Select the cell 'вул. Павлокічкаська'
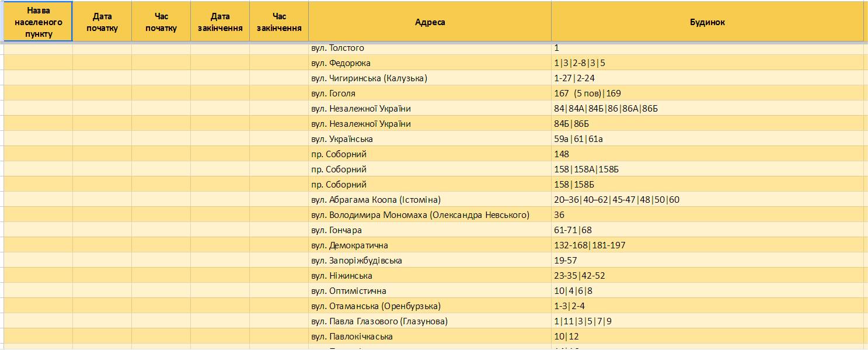The height and width of the screenshot is (350, 868). [430, 336]
